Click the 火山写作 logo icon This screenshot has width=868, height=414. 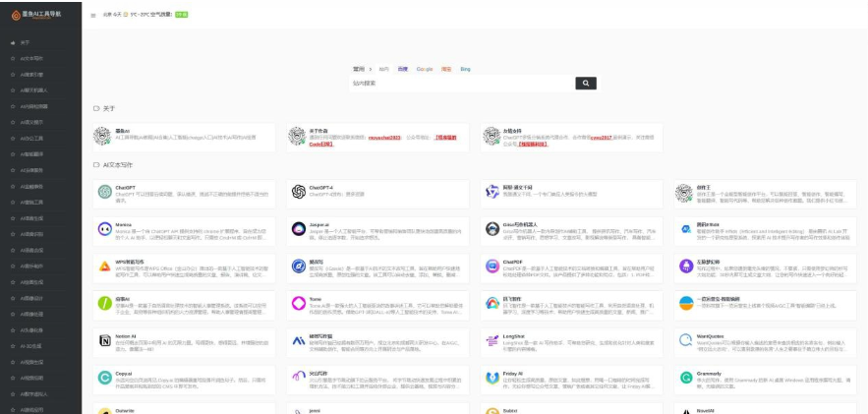(299, 378)
